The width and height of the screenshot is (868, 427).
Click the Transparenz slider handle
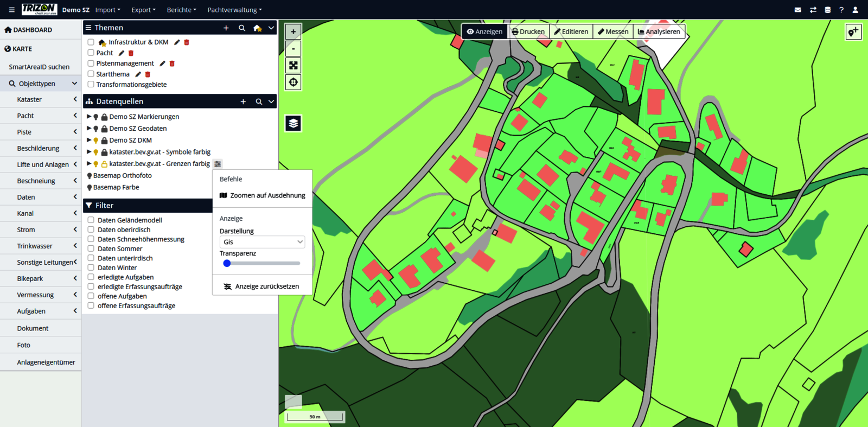[x=227, y=263]
